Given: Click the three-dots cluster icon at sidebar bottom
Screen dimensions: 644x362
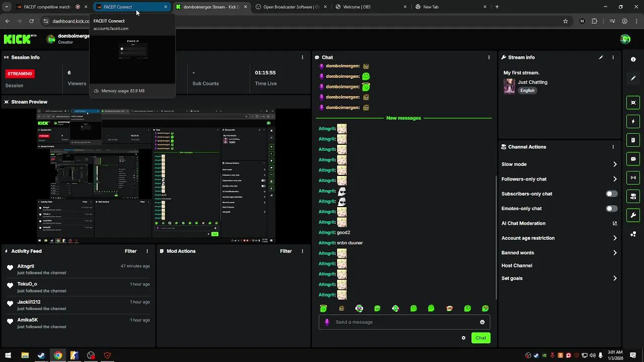Looking at the screenshot, I should [x=633, y=234].
